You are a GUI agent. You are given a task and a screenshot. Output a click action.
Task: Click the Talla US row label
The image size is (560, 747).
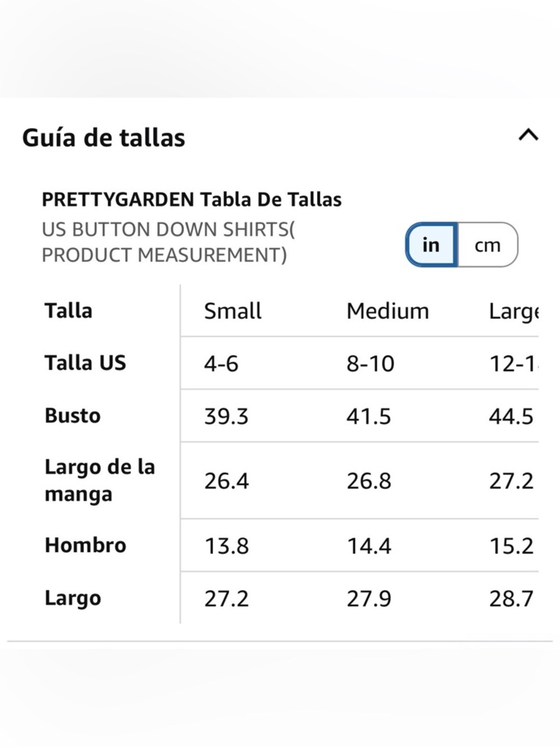[x=85, y=363]
